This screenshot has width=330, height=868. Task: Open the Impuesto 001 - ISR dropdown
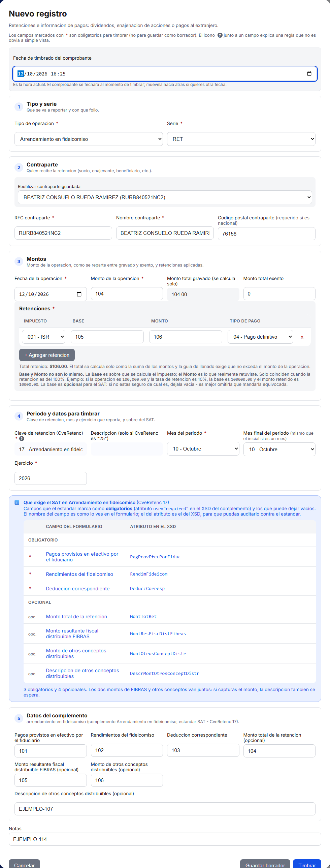point(44,337)
